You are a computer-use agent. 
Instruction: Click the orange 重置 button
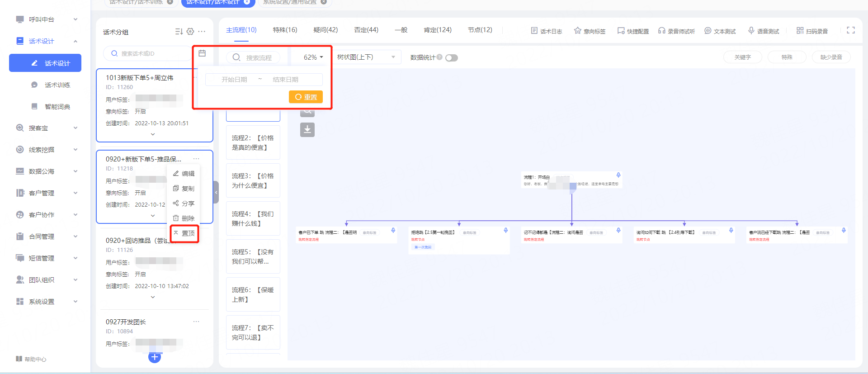coord(306,97)
